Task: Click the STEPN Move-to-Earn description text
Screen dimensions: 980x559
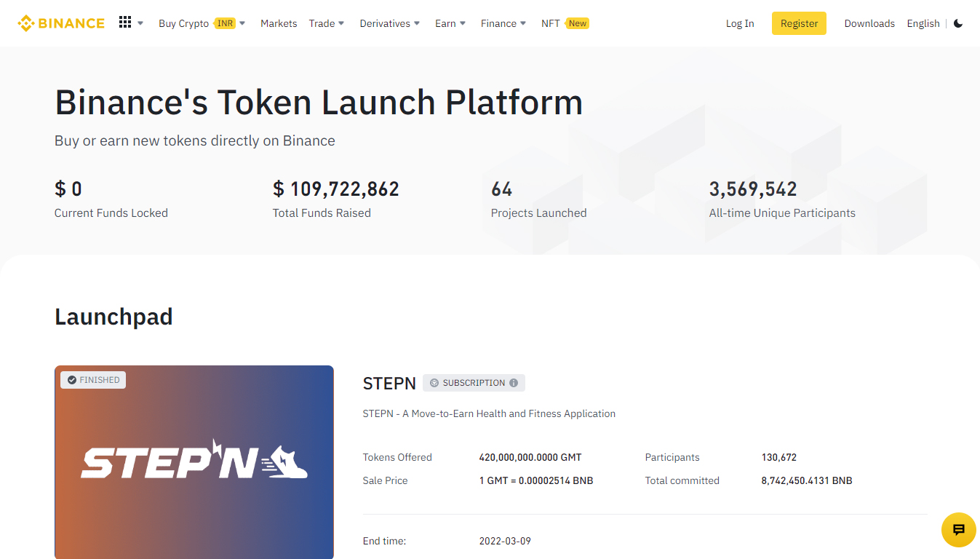Action: tap(489, 413)
